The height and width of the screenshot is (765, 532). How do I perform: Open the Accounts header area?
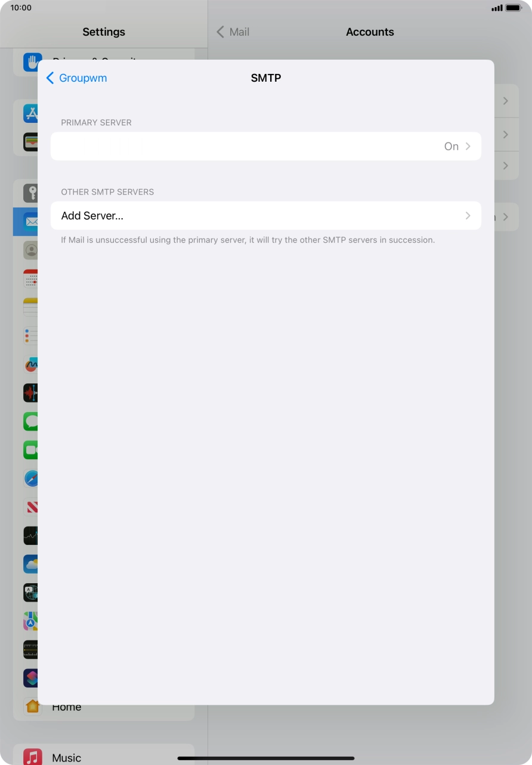pos(370,32)
